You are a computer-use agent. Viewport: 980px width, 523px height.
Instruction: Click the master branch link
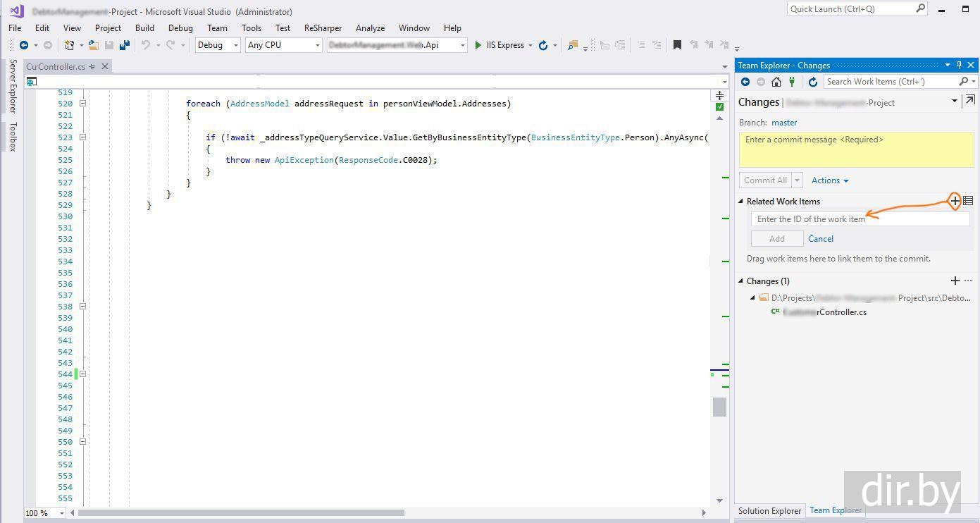[x=784, y=123]
